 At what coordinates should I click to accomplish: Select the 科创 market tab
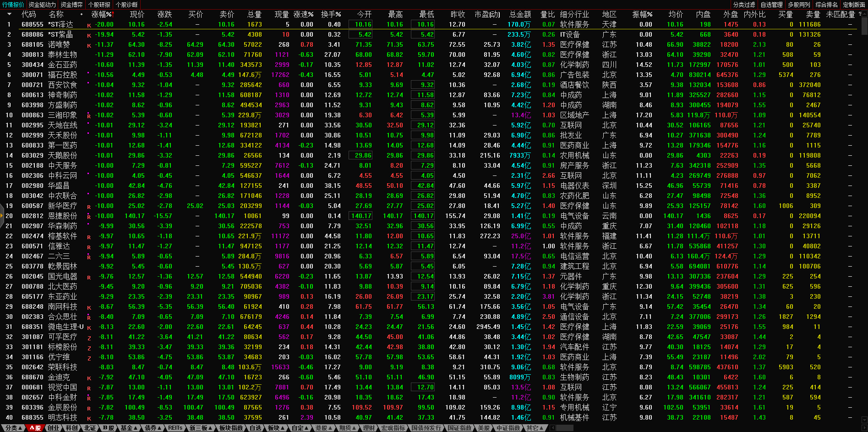pyautogui.click(x=71, y=428)
